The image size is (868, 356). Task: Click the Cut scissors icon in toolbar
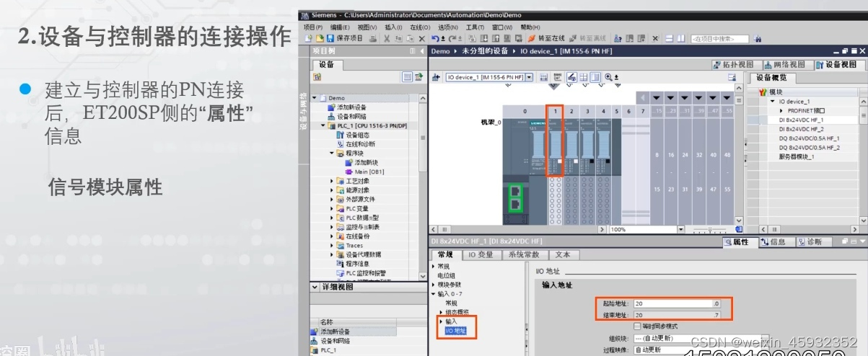click(387, 38)
